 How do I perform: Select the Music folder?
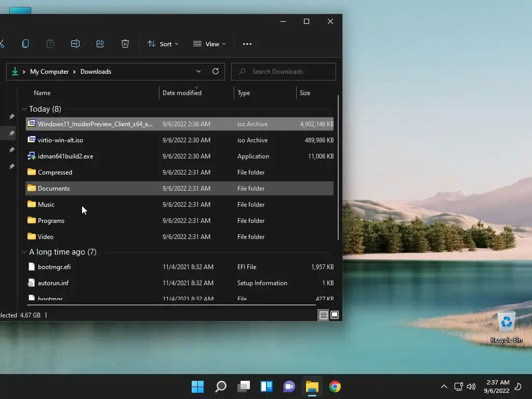pos(179,205)
